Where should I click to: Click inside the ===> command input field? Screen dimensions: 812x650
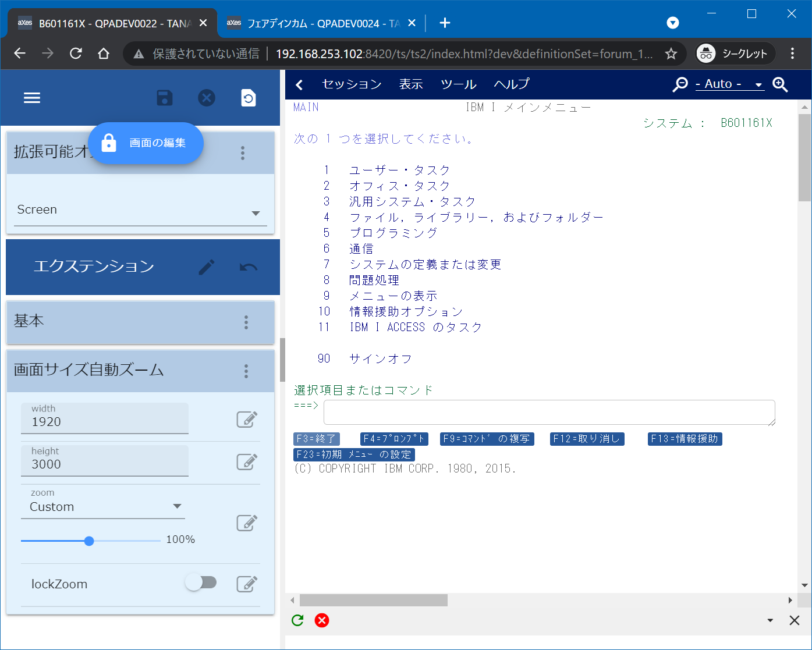pos(547,412)
